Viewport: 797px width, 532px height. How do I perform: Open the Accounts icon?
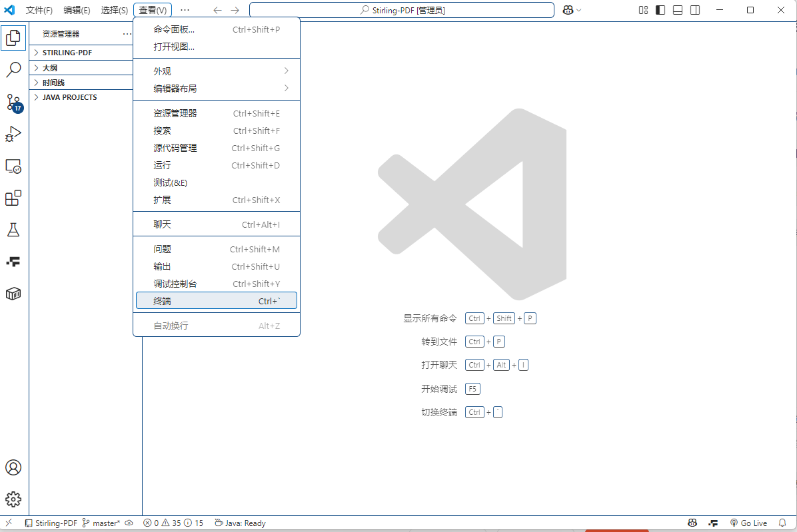pyautogui.click(x=13, y=467)
